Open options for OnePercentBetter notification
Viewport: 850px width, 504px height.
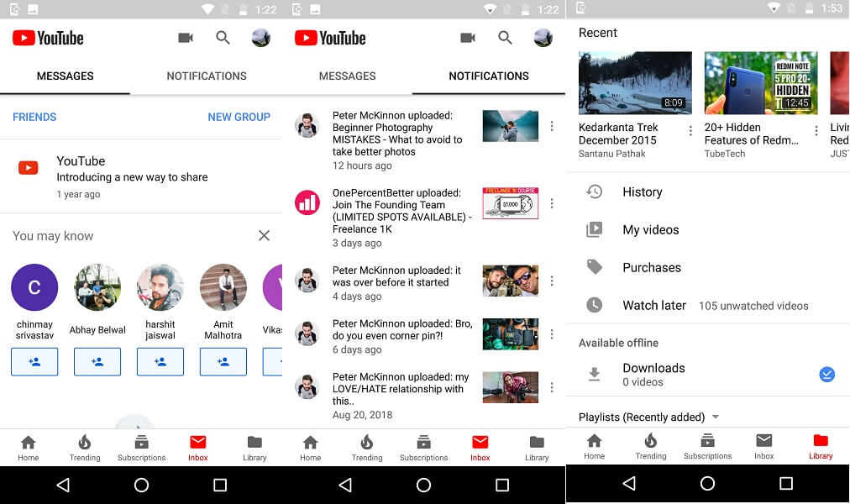(x=552, y=203)
